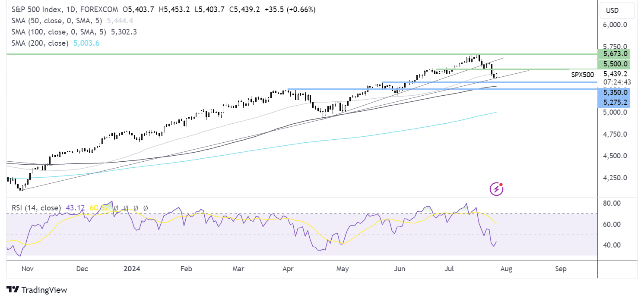Click the high price H5,453.2 in the header
This screenshot has height=301, width=644.
(174, 9)
